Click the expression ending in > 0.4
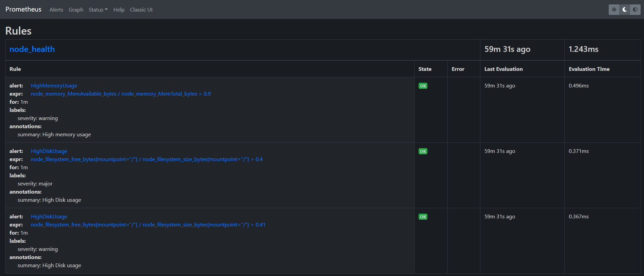Viewport: 644px width, 276px height. (x=147, y=159)
